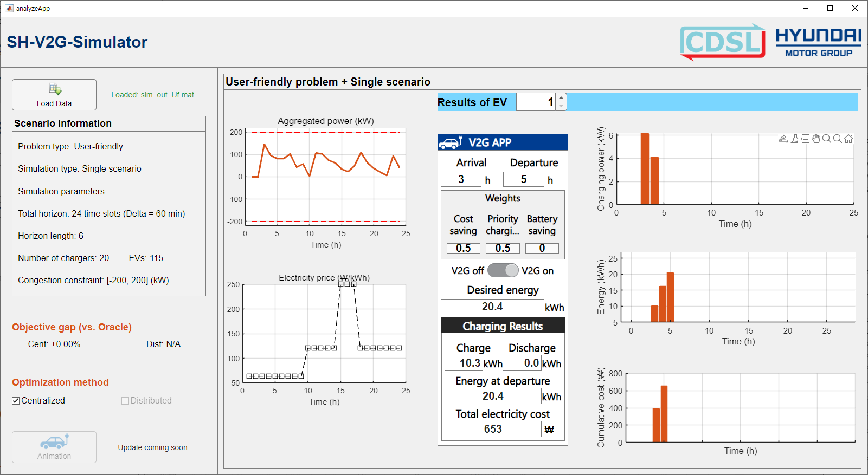Click the Load Data button
The width and height of the screenshot is (868, 475).
coord(54,95)
